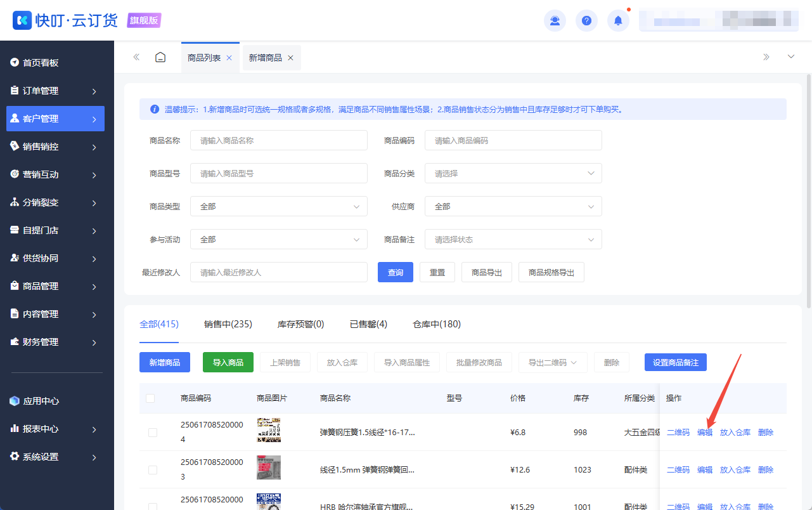Click 放入仓库 for the 线径1.5mm row
The width and height of the screenshot is (812, 510).
tap(735, 470)
